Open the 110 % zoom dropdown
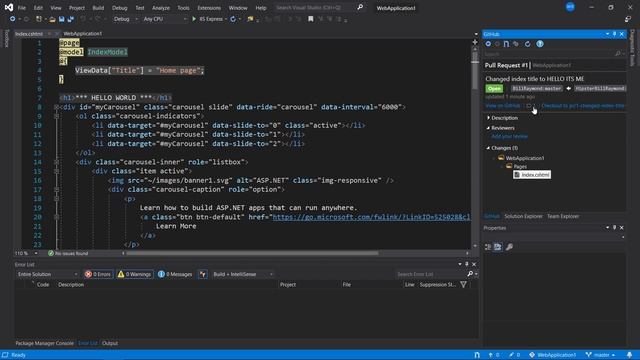The image size is (640, 360). 26,253
